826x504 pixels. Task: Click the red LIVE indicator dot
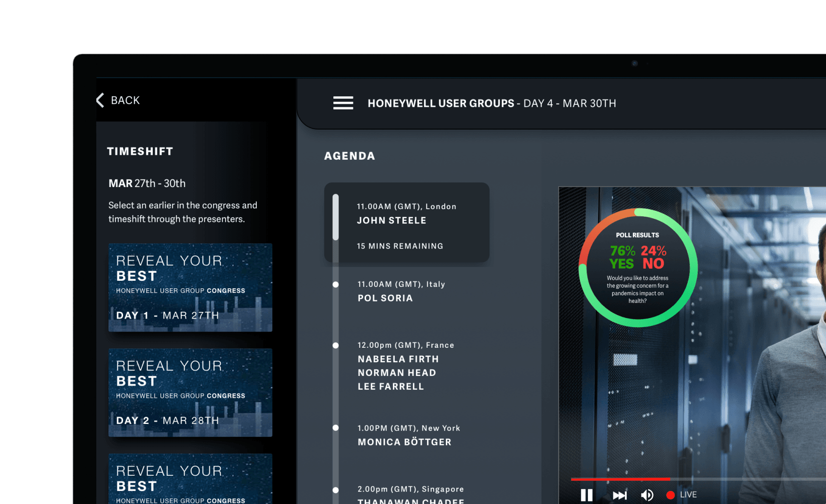[670, 495]
